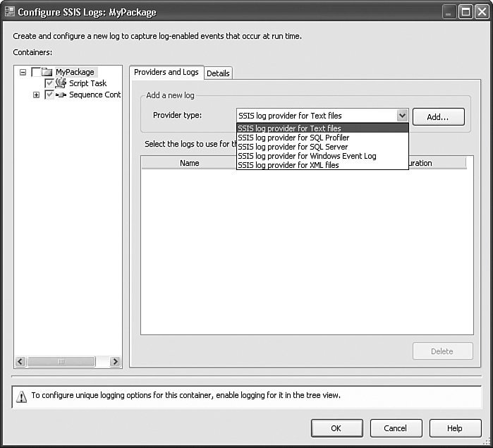The width and height of the screenshot is (493, 448).
Task: Choose SSIS log provider for Text files
Action: point(322,128)
